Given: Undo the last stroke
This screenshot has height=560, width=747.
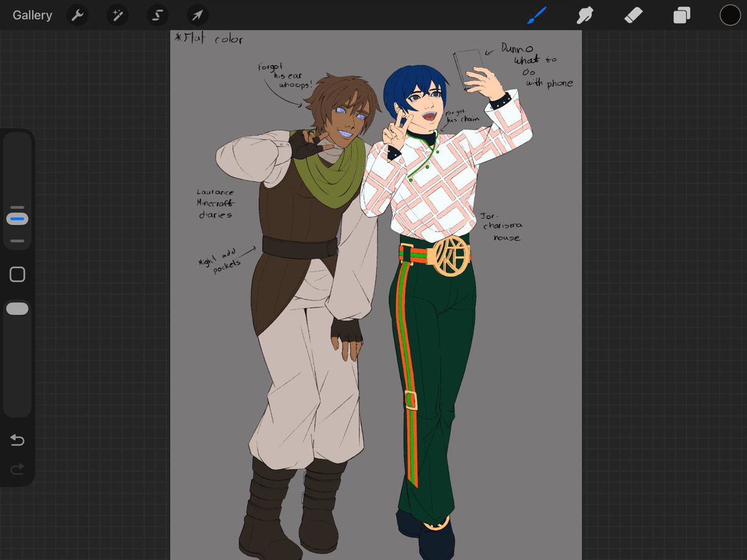Looking at the screenshot, I should 17,440.
